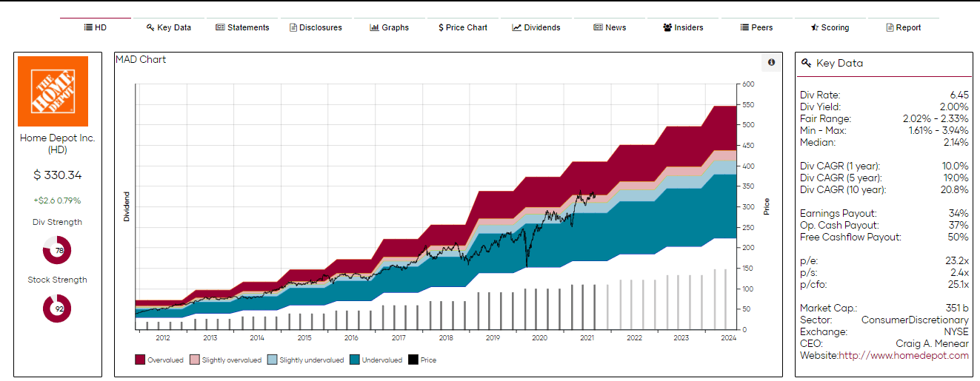Open the Statements tab
This screenshot has height=381, width=980.
point(242,27)
